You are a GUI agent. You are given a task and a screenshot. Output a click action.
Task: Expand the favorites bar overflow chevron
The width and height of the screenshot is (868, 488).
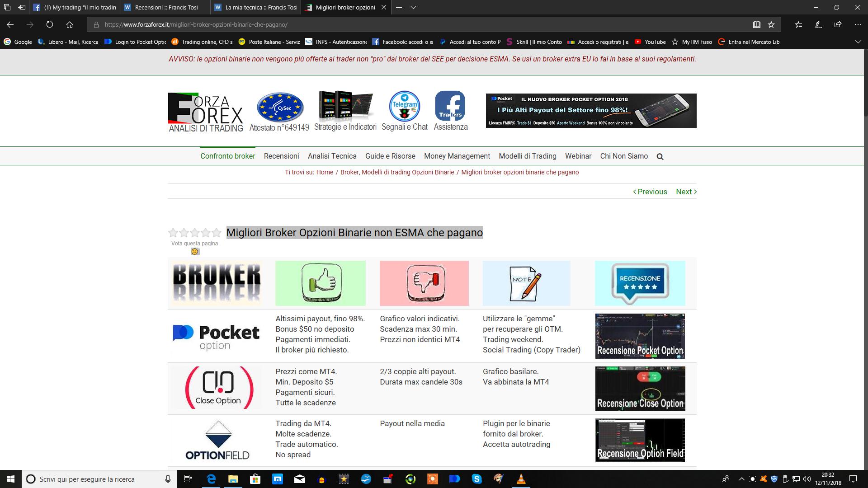click(x=858, y=42)
